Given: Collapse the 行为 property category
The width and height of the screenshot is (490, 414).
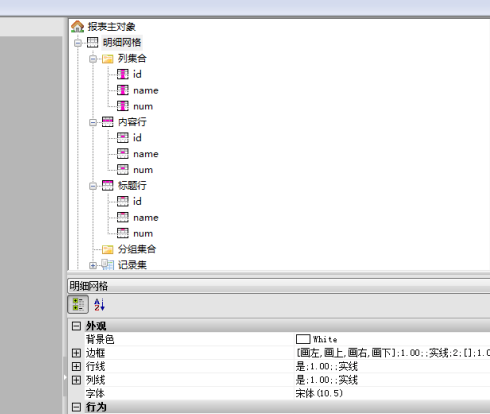Looking at the screenshot, I should [x=76, y=407].
